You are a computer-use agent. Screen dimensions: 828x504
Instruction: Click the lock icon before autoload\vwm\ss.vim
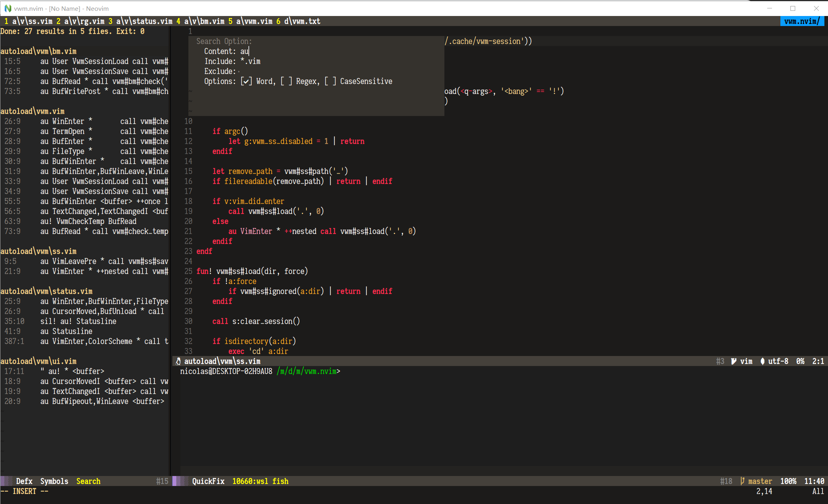click(x=178, y=361)
